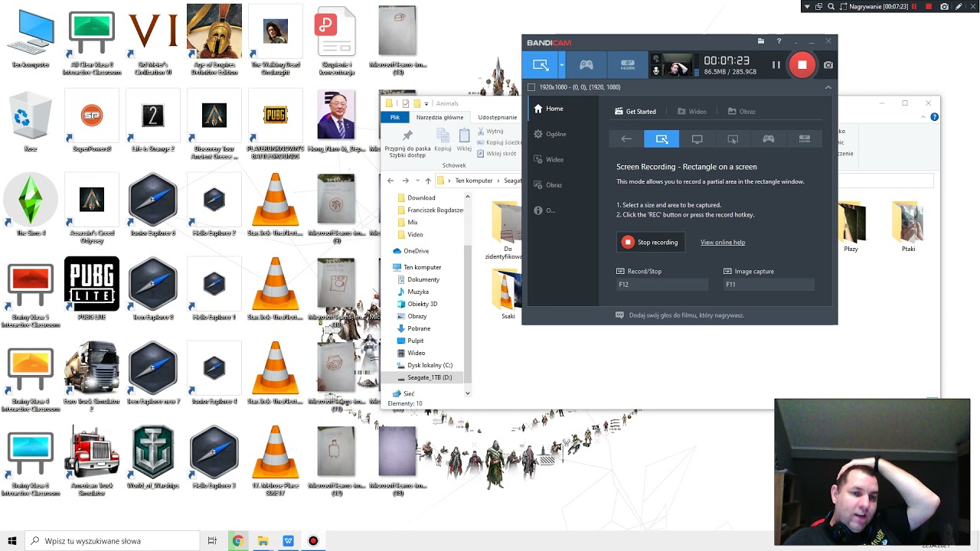Click the Kopiuj ribbon button
The height and width of the screenshot is (551, 980).
(x=443, y=139)
